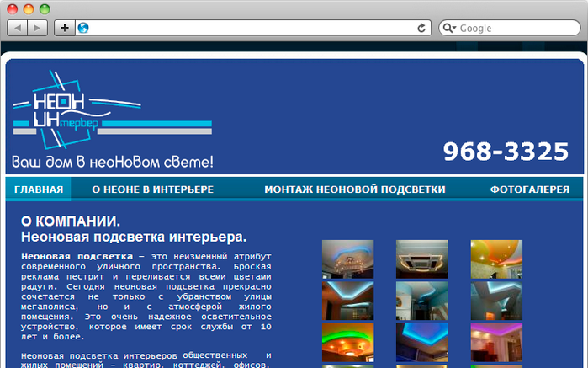
Task: Open the yellow-orange ceiling photo thumbnail
Action: 496,259
